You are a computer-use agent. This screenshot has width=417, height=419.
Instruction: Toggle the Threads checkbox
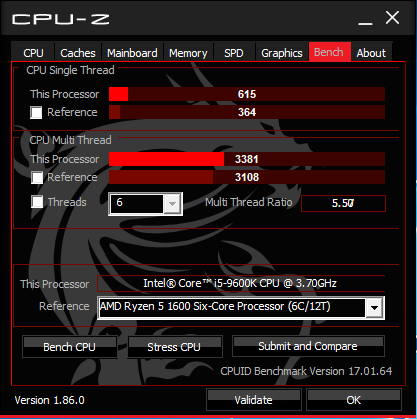[x=37, y=202]
